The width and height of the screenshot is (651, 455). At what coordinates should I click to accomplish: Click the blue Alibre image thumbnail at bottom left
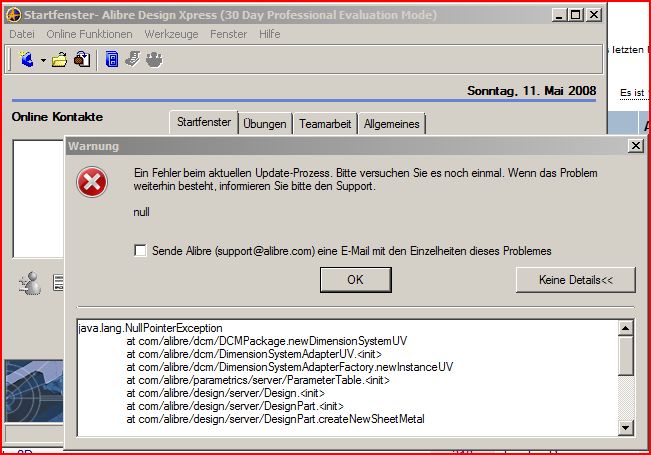coord(34,391)
